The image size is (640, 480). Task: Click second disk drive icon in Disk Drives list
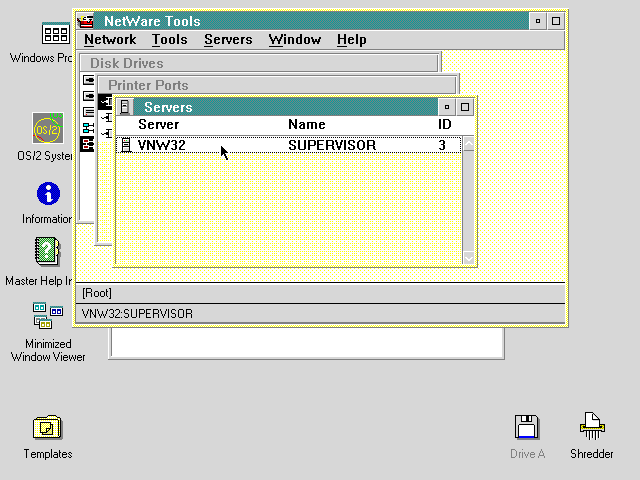88,96
